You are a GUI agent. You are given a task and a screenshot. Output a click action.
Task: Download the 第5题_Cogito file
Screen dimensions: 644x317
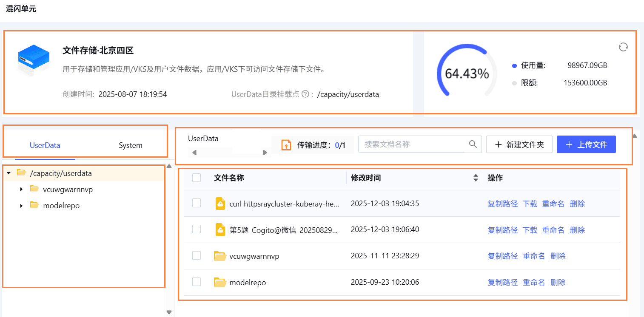click(530, 230)
